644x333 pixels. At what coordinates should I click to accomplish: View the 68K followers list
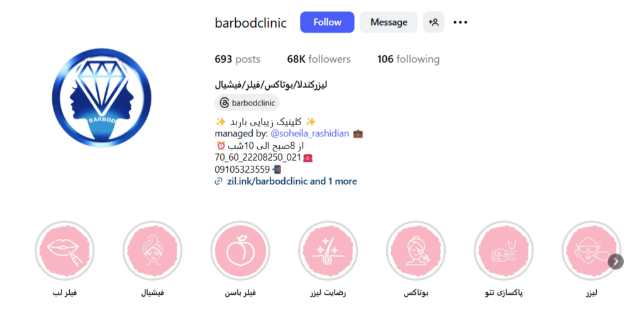[x=319, y=59]
